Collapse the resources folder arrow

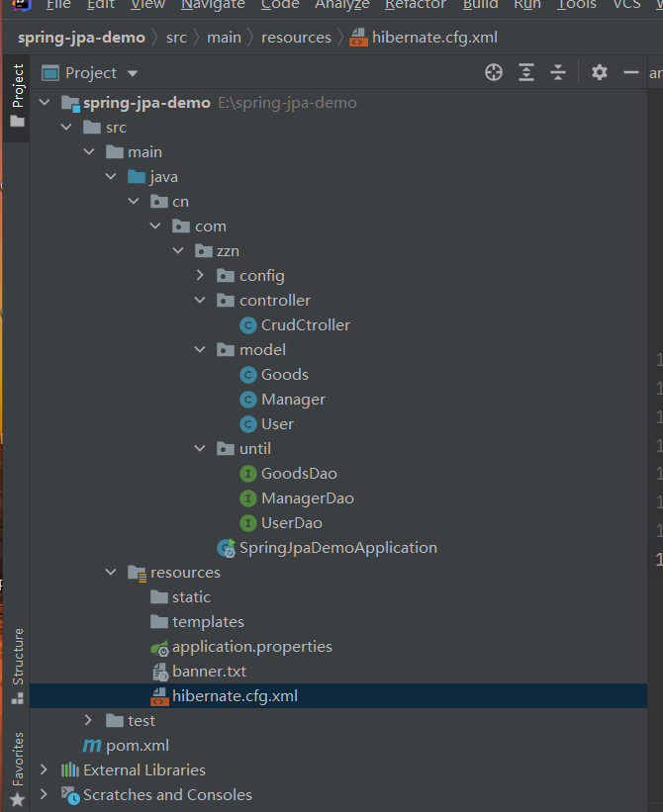tap(111, 573)
